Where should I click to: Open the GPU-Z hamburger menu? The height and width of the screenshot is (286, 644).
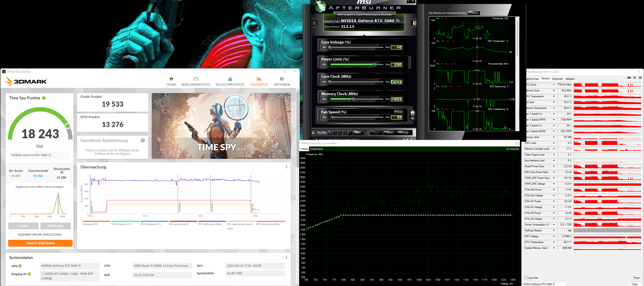click(x=640, y=78)
